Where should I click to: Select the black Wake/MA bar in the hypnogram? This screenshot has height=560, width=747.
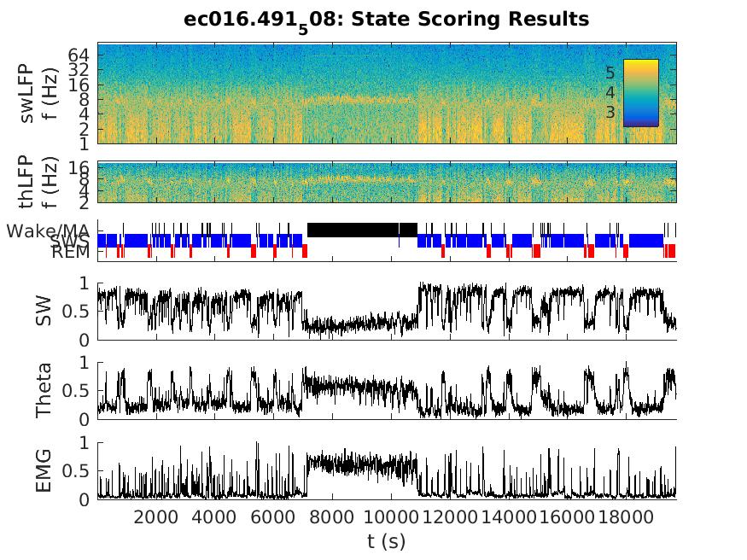[x=362, y=230]
